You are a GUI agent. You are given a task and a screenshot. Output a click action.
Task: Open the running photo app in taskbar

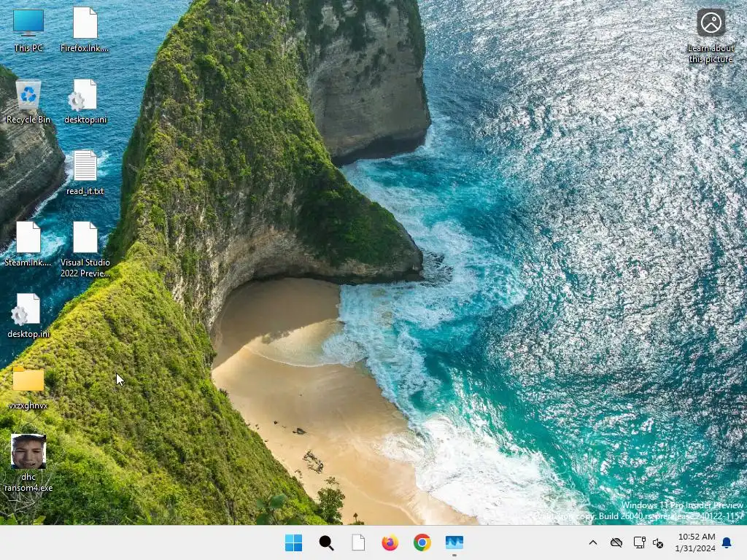pyautogui.click(x=454, y=542)
